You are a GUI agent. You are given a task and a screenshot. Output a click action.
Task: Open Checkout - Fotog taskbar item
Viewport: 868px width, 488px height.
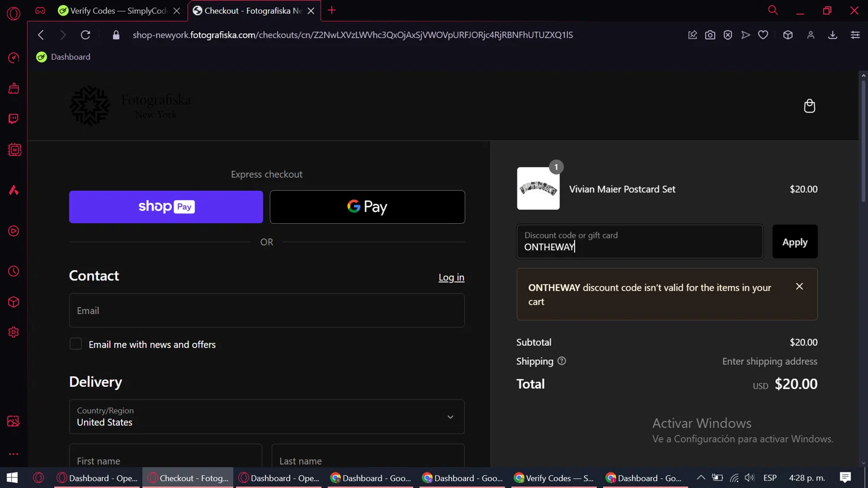pyautogui.click(x=188, y=478)
